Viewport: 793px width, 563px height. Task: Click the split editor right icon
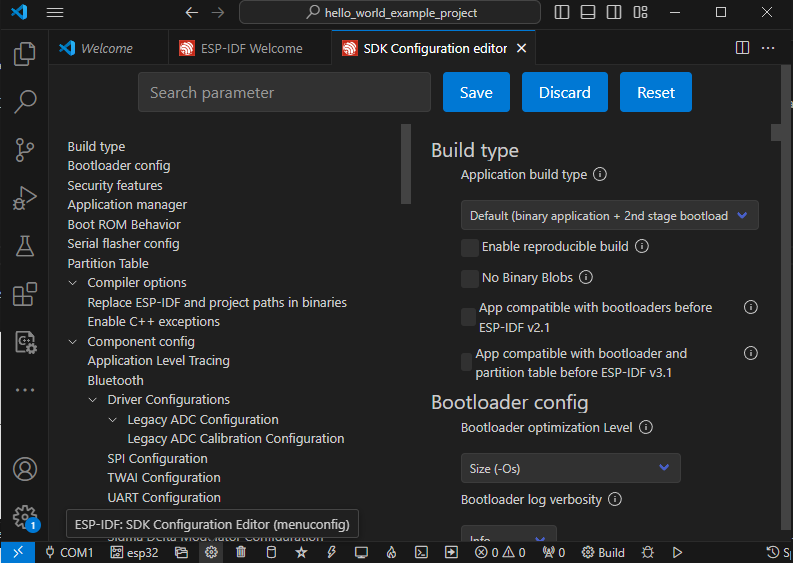coord(742,48)
